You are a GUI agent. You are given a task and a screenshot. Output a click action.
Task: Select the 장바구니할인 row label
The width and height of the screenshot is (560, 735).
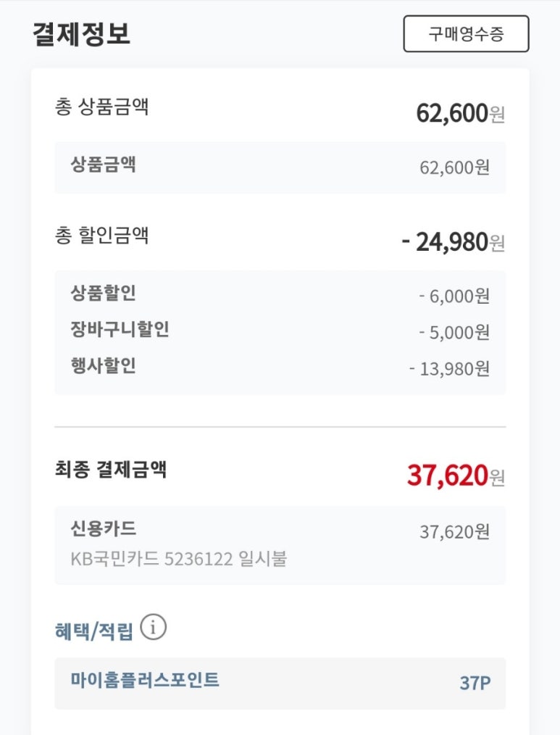coord(120,330)
